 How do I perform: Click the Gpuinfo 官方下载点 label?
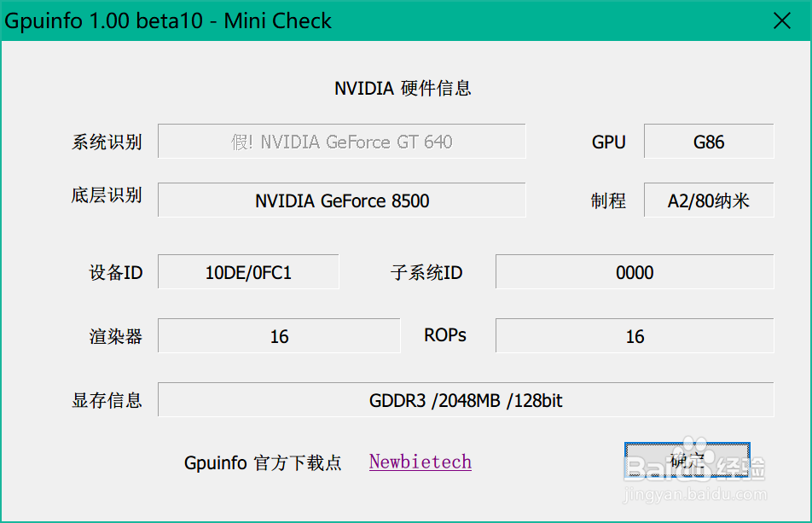263,462
